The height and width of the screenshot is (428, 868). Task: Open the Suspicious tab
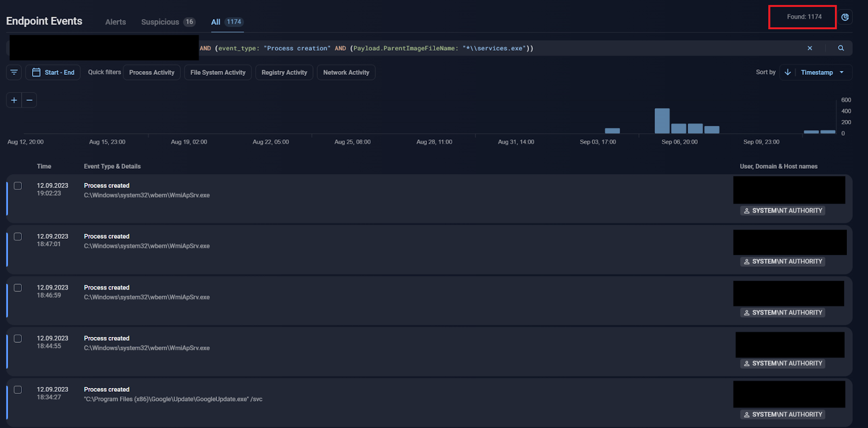coord(160,22)
